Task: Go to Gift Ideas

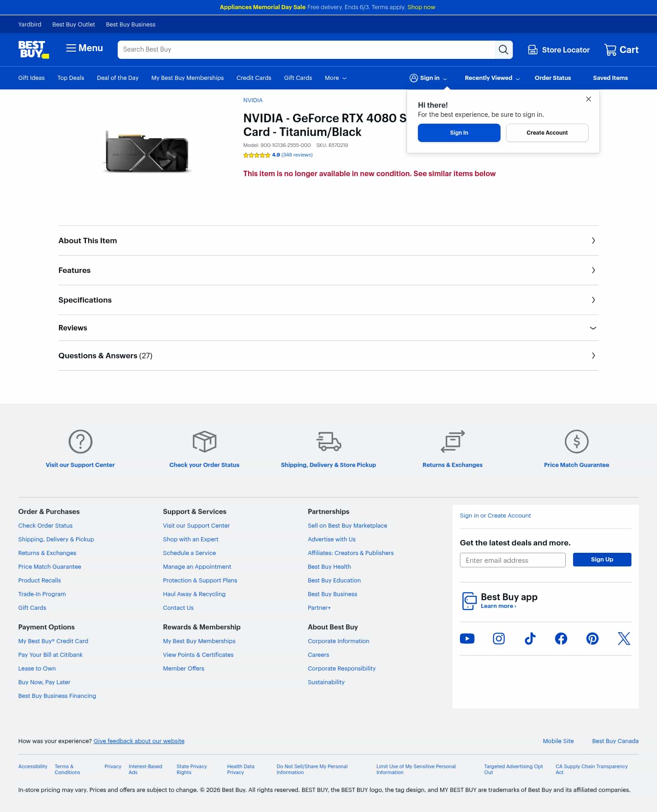Action: 31,78
